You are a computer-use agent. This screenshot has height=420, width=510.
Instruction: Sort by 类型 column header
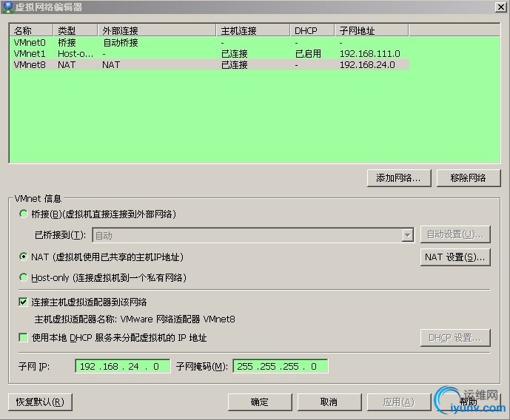[x=76, y=30]
